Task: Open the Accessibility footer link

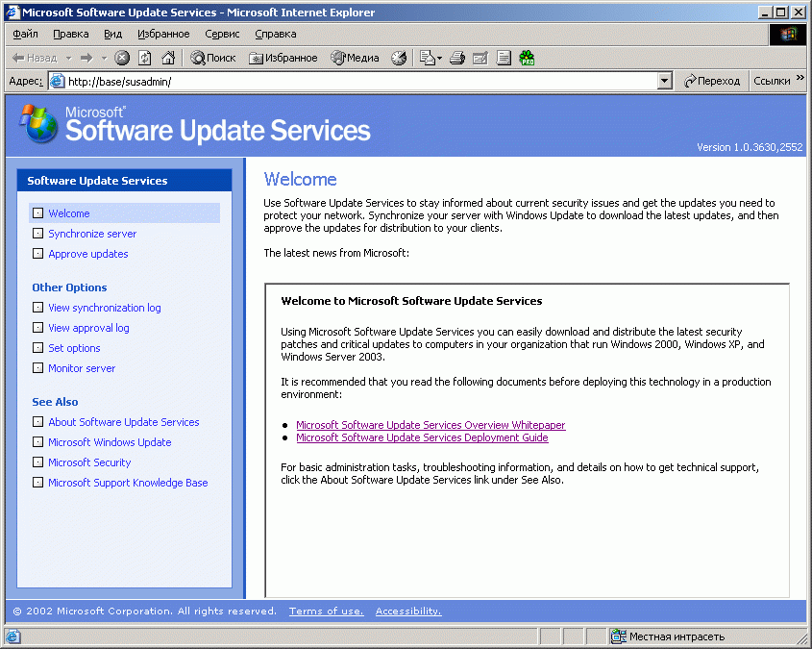Action: pos(408,612)
